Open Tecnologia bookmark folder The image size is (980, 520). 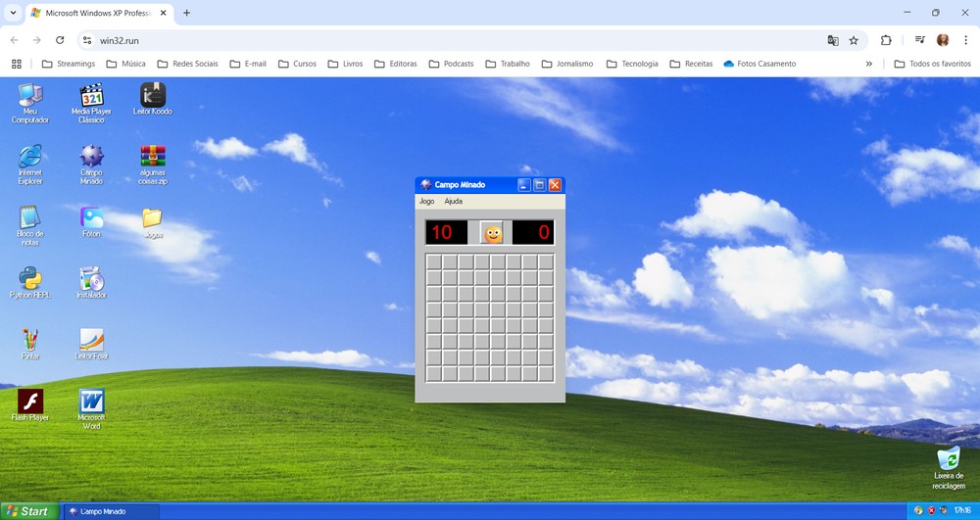click(x=632, y=64)
